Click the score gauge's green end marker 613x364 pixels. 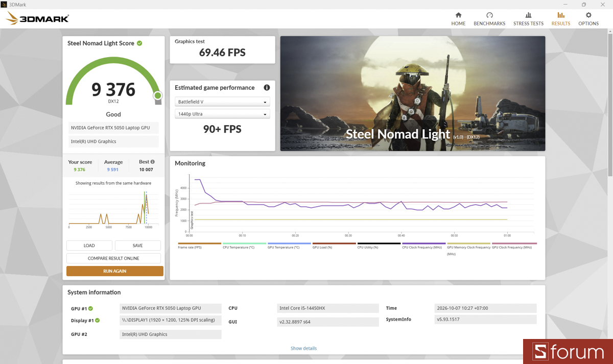tap(158, 95)
